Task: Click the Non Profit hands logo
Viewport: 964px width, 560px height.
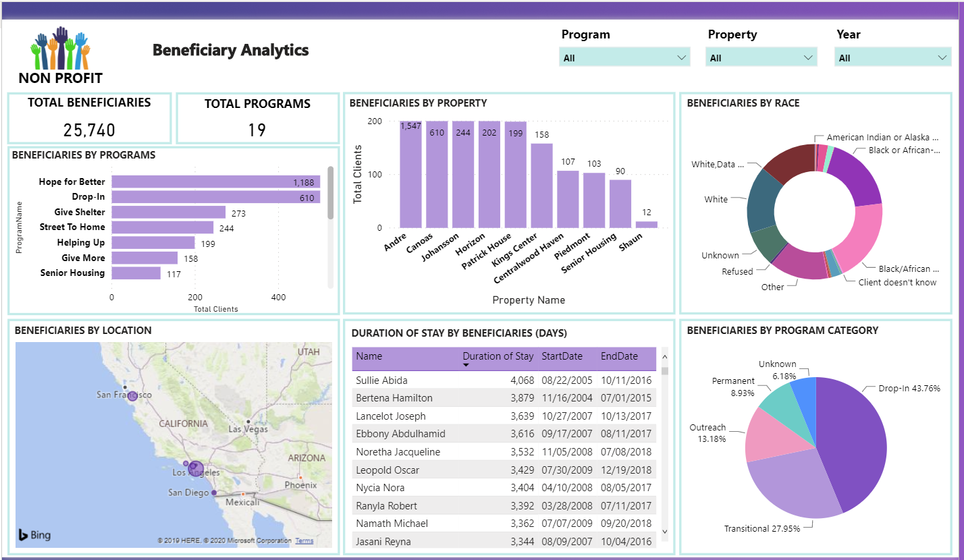Action: click(x=61, y=56)
